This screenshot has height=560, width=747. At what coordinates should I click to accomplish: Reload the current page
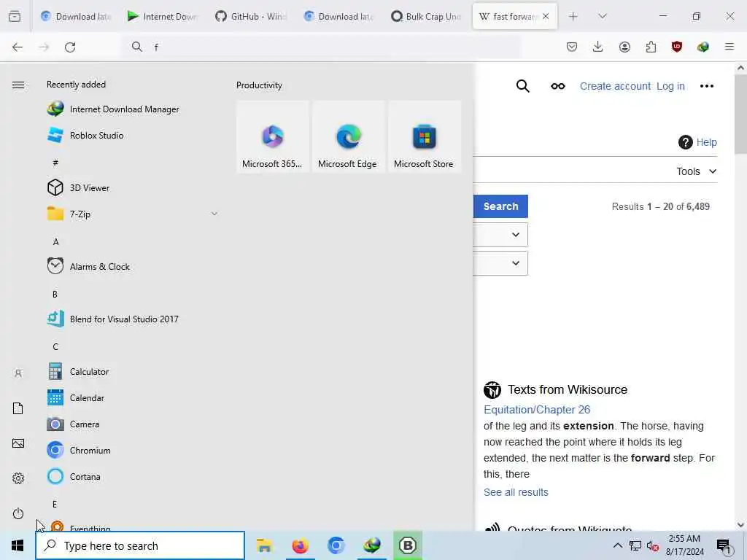(70, 47)
